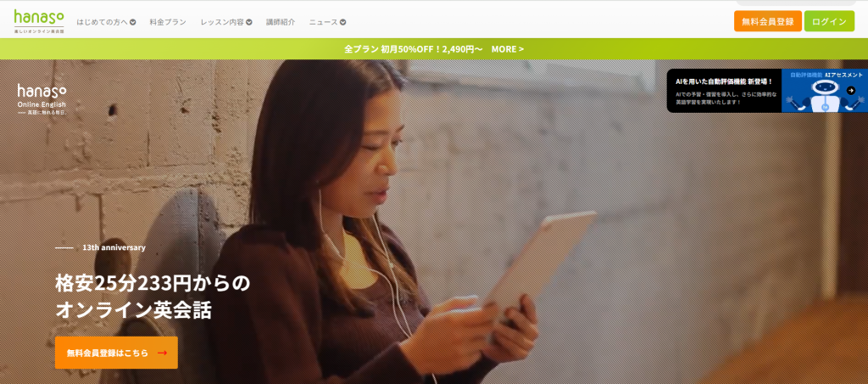Click the red arrow inside 無料会員登録はこちら button
This screenshot has height=384, width=868.
pos(162,353)
